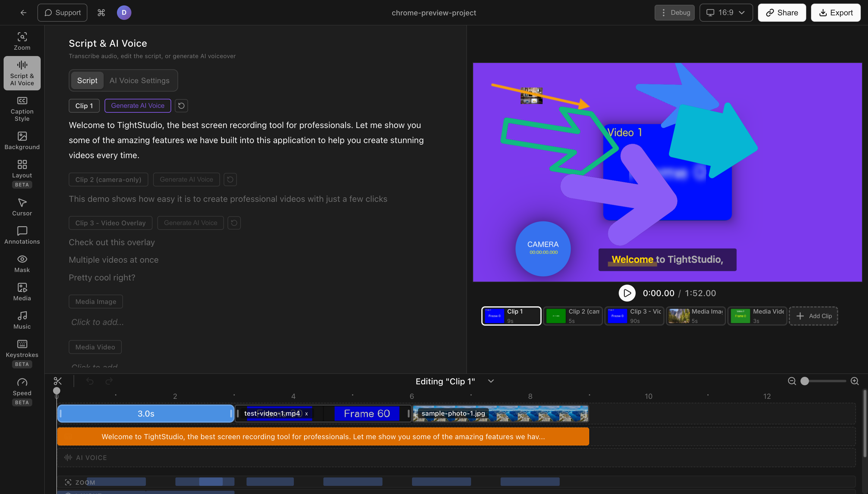Click "Multiple videos at once" script line

pyautogui.click(x=114, y=260)
